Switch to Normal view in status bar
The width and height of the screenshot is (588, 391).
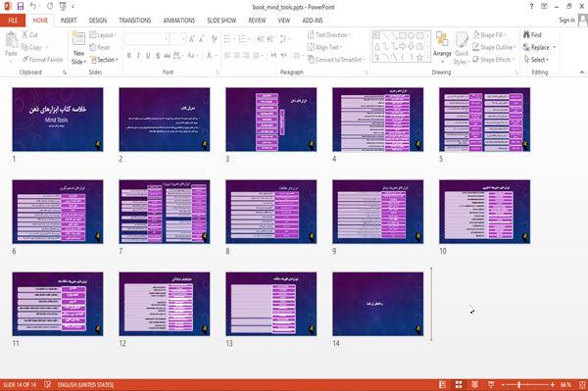(443, 384)
